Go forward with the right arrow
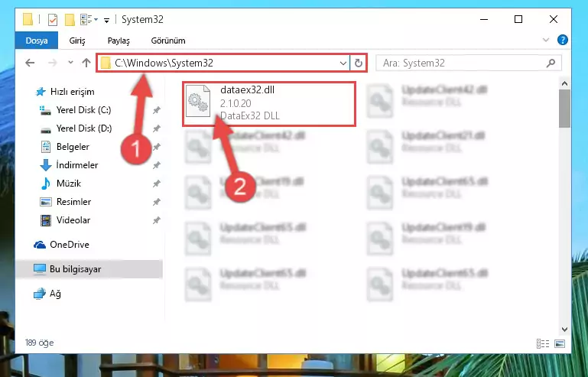 pyautogui.click(x=53, y=63)
